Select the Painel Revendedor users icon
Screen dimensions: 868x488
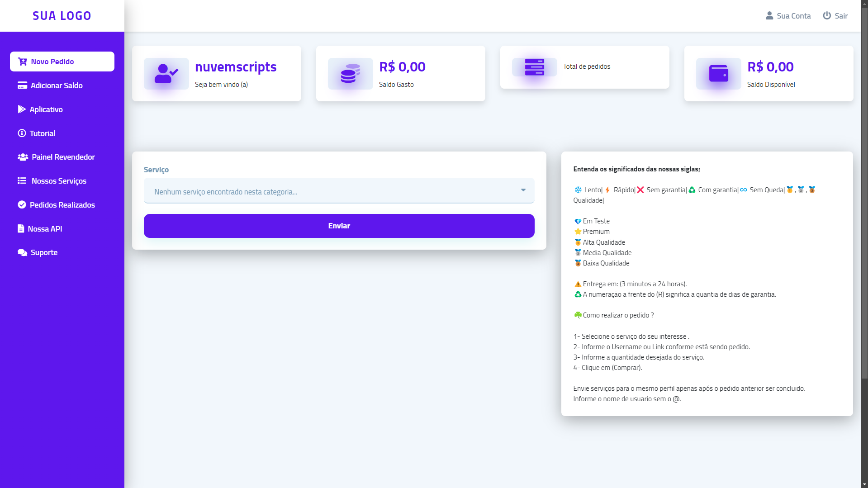click(x=22, y=157)
